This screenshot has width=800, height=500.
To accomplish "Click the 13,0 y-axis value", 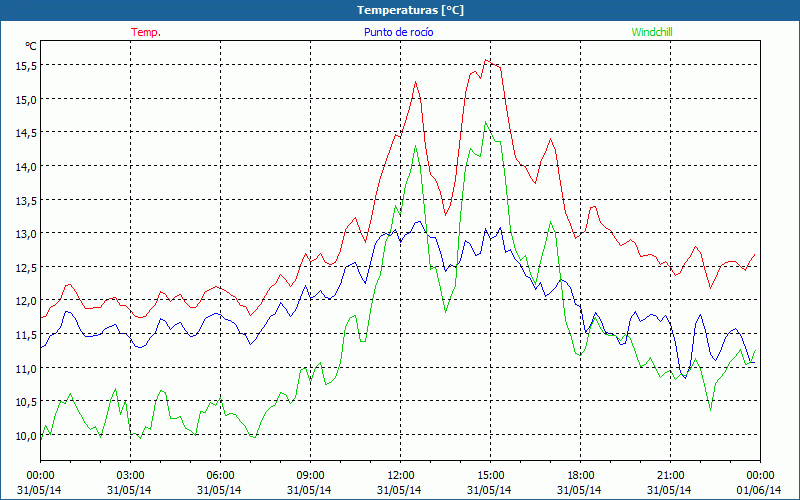I will tap(27, 234).
